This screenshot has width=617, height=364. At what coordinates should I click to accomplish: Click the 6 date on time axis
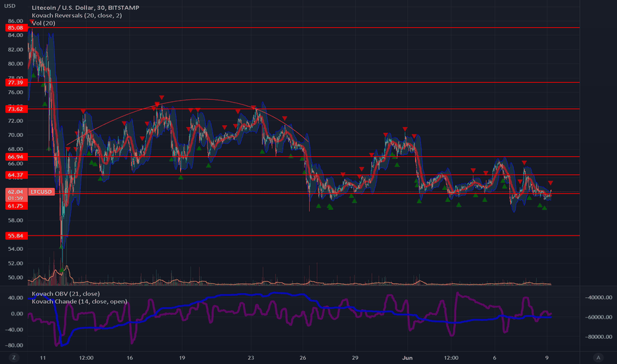coord(495,357)
